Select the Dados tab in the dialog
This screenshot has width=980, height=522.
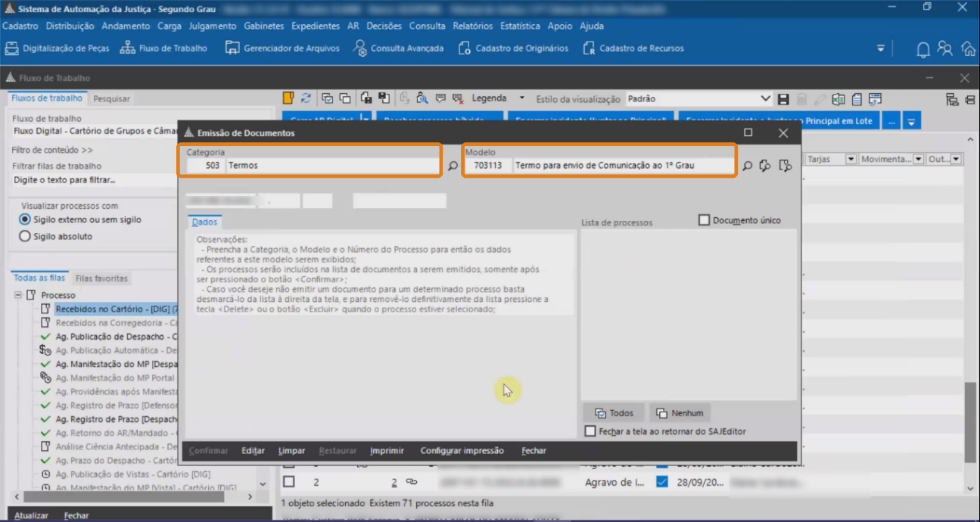pos(204,222)
